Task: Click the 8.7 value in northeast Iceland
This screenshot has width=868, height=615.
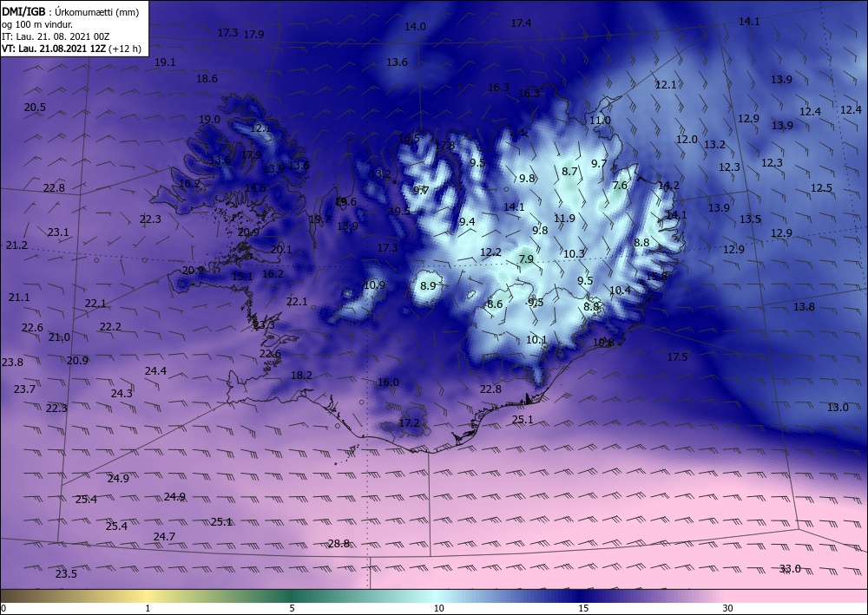Action: pos(569,172)
